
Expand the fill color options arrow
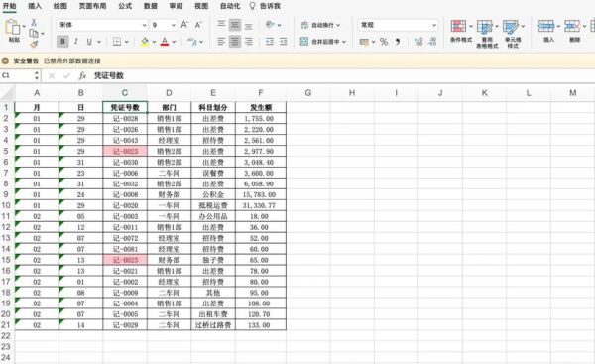[x=154, y=42]
